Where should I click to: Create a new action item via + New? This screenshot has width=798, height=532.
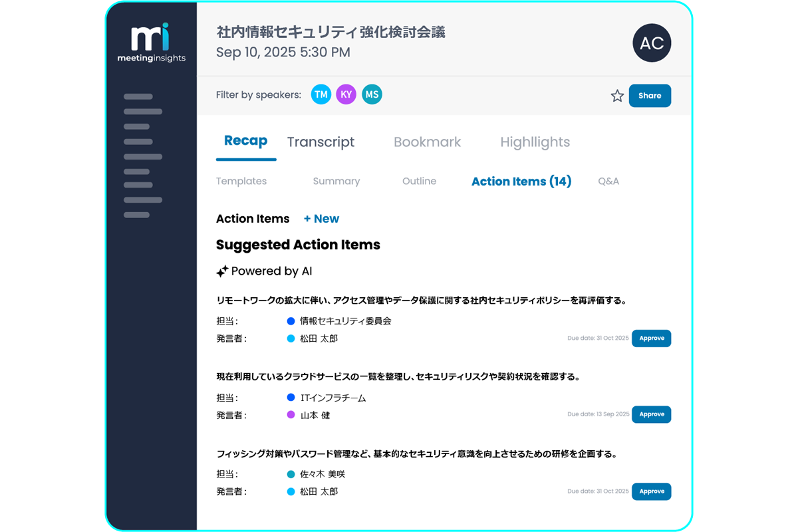tap(321, 218)
